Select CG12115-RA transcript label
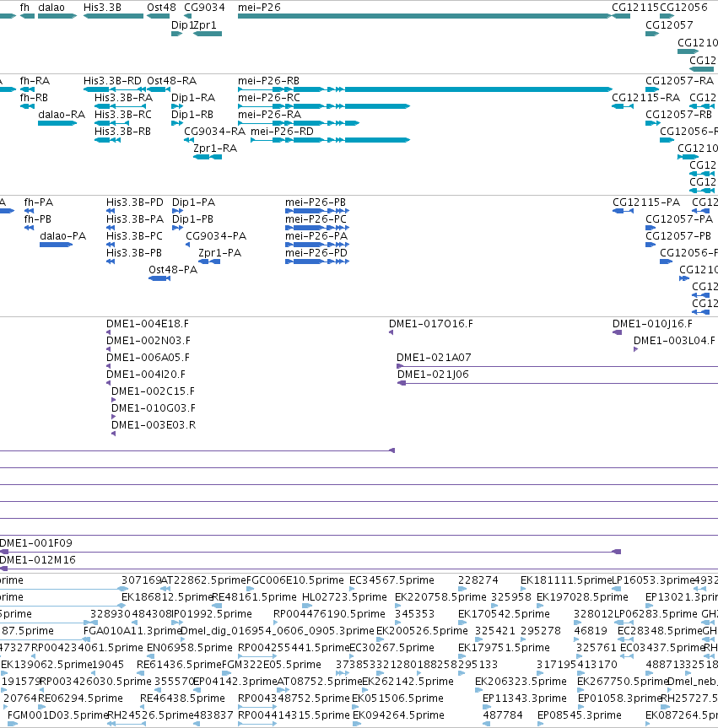 [x=645, y=98]
